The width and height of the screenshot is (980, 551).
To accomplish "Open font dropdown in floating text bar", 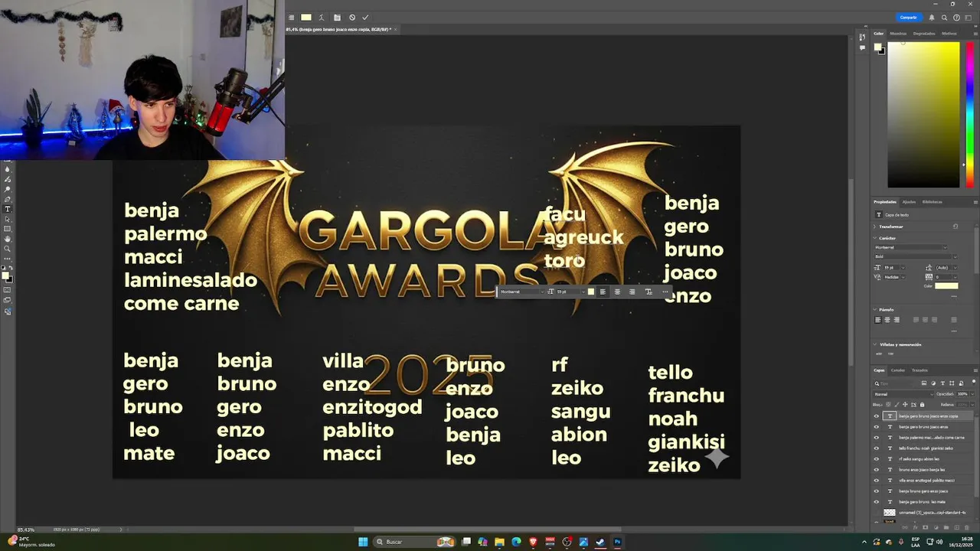I will pyautogui.click(x=542, y=292).
